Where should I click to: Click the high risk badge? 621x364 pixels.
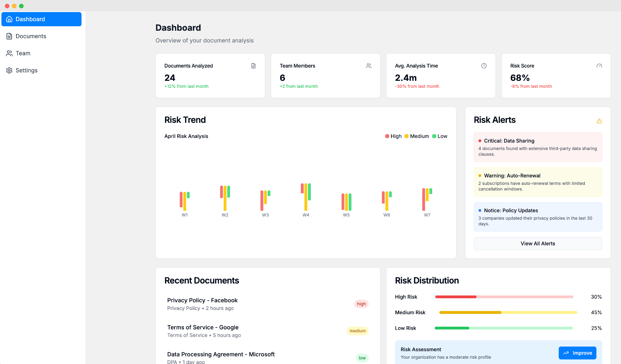(x=361, y=304)
